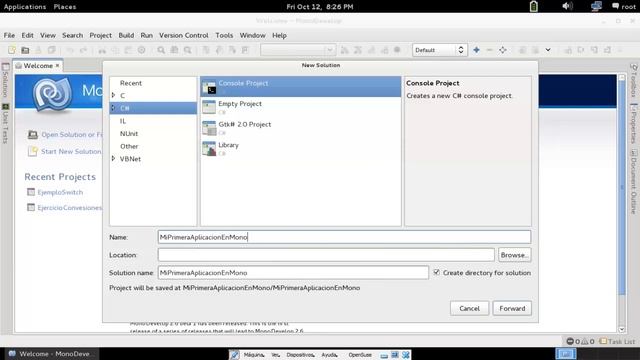The image size is (640, 360).
Task: Click the Solution name input field
Action: coord(293,272)
